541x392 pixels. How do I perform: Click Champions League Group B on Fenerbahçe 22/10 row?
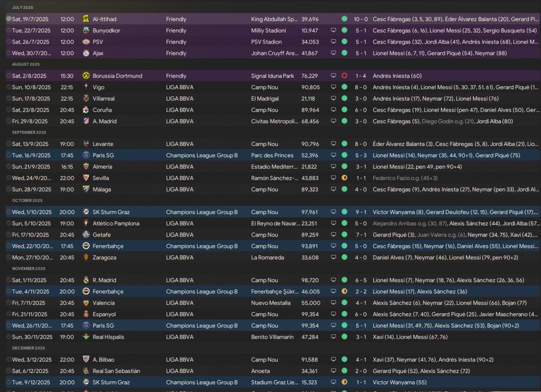pos(202,246)
